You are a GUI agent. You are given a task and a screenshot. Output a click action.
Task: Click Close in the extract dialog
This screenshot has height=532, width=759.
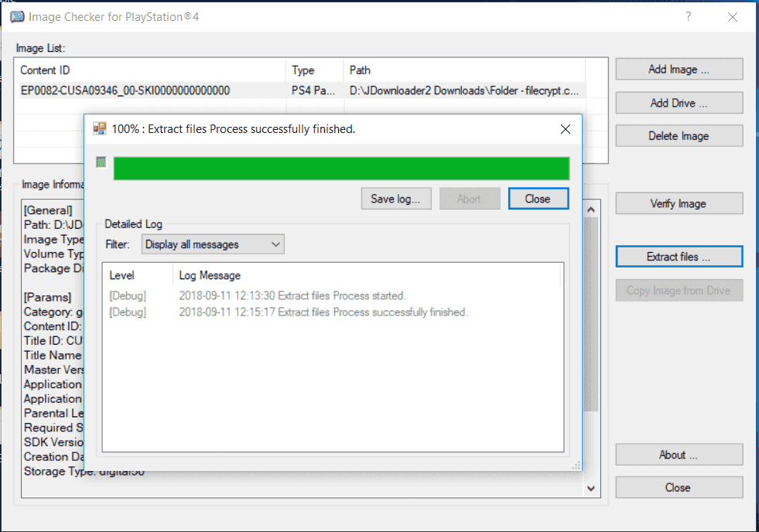[x=538, y=199]
